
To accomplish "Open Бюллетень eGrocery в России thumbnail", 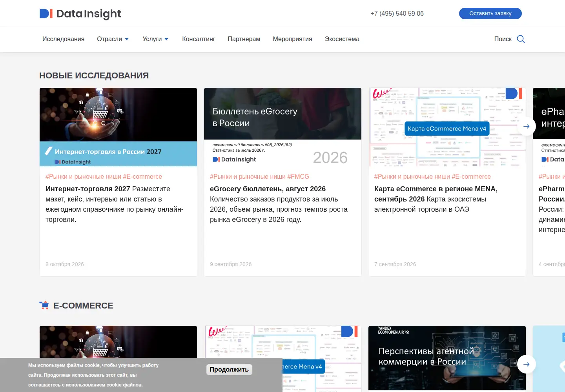I will tap(282, 127).
